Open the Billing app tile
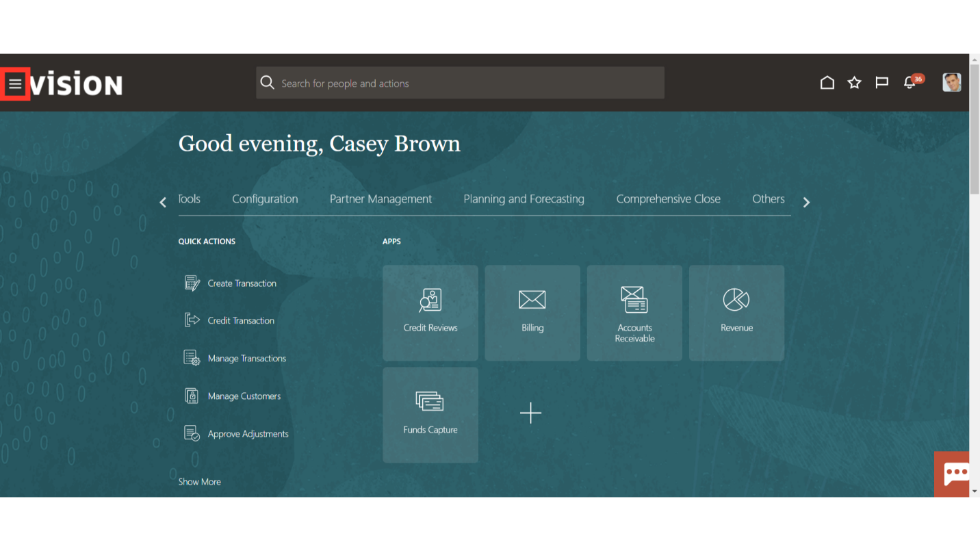The width and height of the screenshot is (980, 551). click(x=532, y=313)
